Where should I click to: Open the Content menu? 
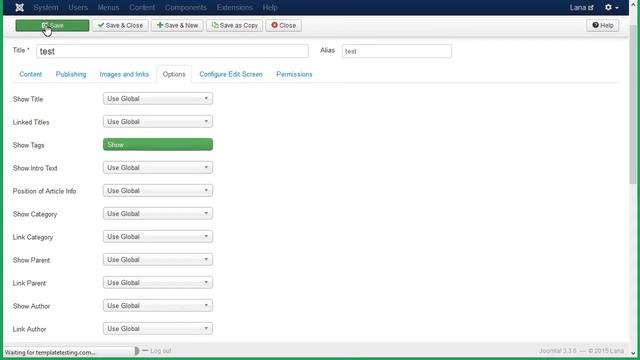coord(142,7)
